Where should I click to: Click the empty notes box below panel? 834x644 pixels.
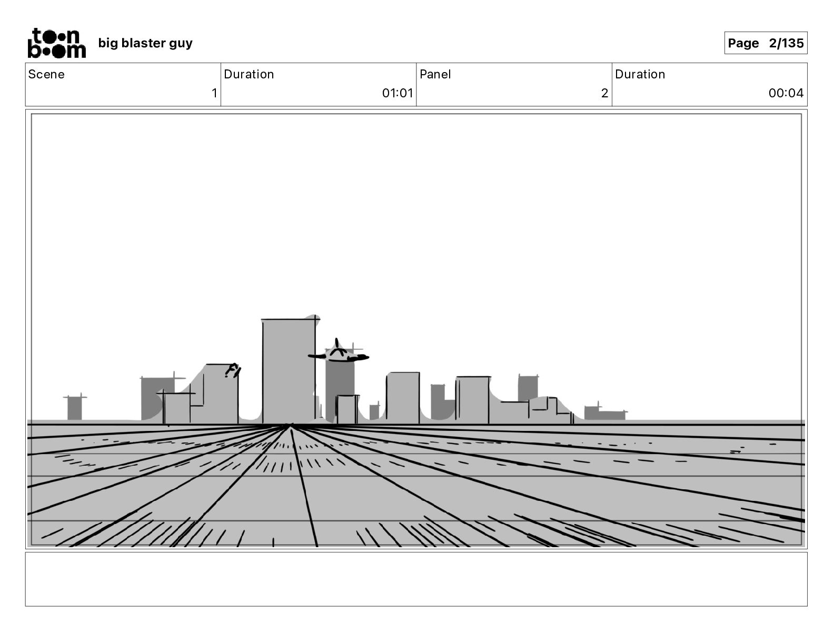pos(416,579)
